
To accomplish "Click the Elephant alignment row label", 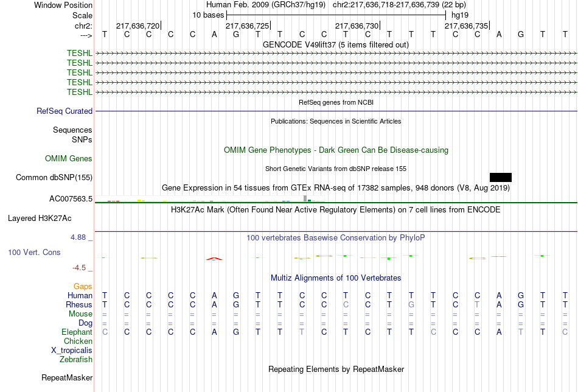I will coord(77,332).
